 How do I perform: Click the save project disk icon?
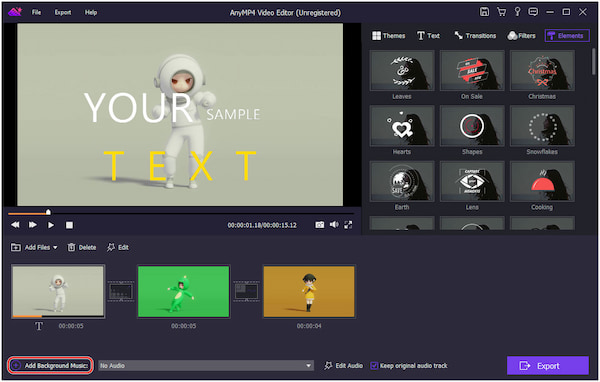tap(484, 12)
